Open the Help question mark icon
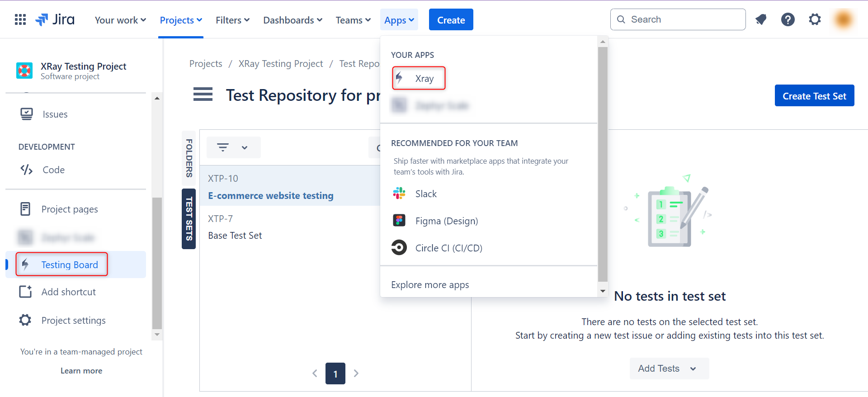Screen dimensions: 868x397 (x=788, y=19)
